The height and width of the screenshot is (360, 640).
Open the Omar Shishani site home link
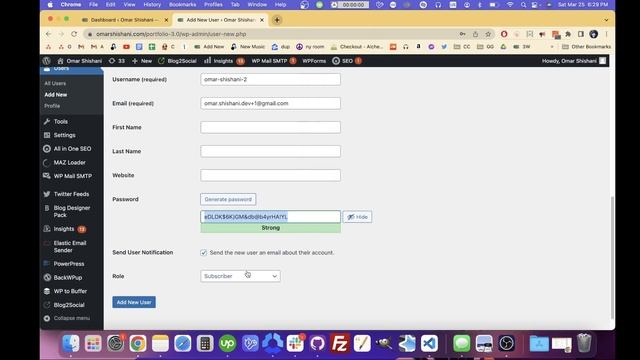point(80,61)
